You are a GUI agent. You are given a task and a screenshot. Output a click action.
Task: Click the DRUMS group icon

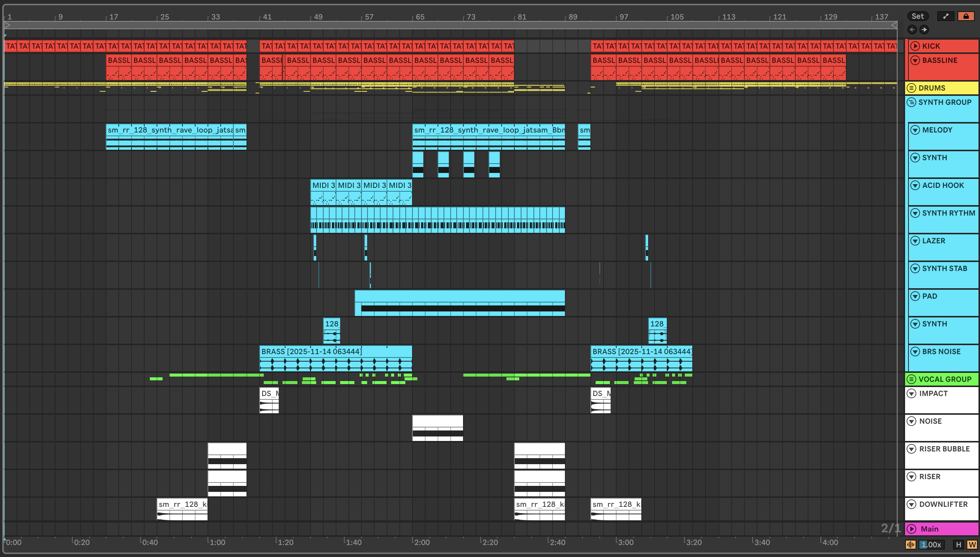click(911, 88)
